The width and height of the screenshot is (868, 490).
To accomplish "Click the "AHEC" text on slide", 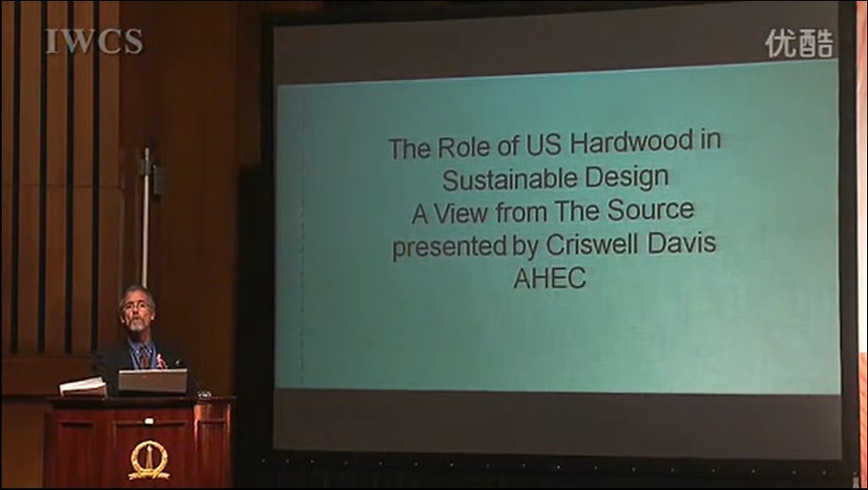I will [550, 278].
